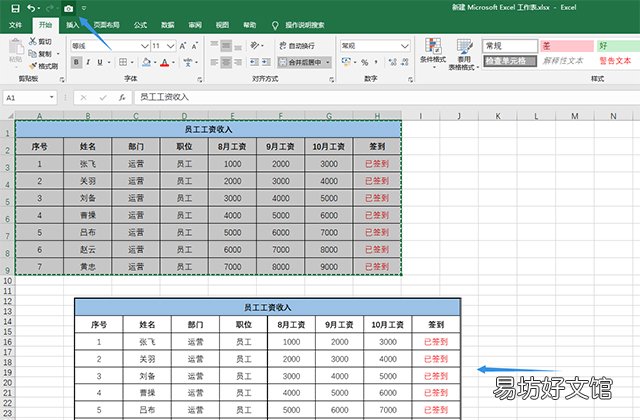
Task: Switch to the View (视图) tab
Action: (222, 25)
